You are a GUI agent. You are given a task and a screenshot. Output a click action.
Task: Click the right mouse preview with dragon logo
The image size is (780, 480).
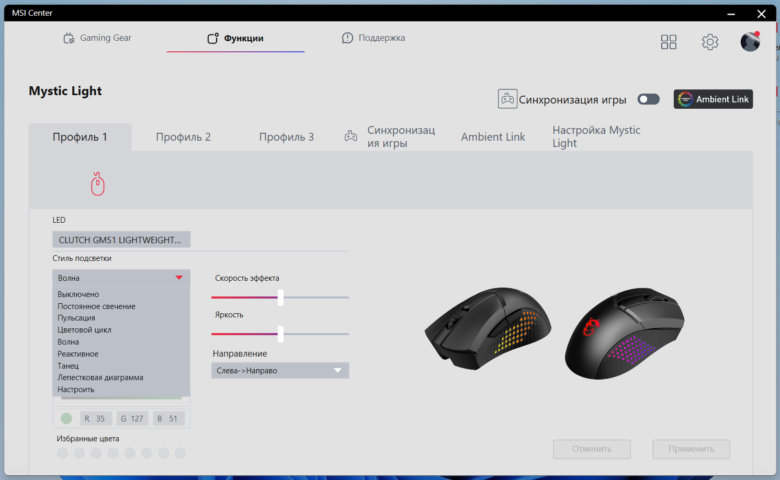pos(624,333)
